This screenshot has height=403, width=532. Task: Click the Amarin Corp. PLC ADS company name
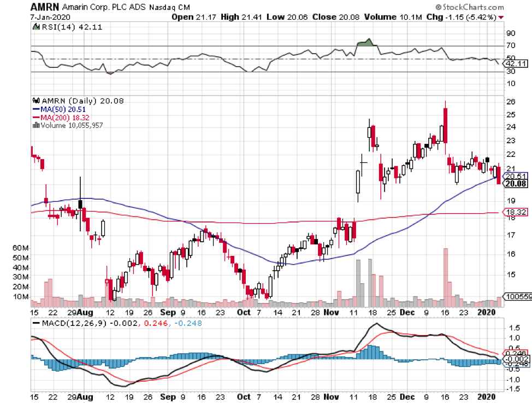point(104,7)
